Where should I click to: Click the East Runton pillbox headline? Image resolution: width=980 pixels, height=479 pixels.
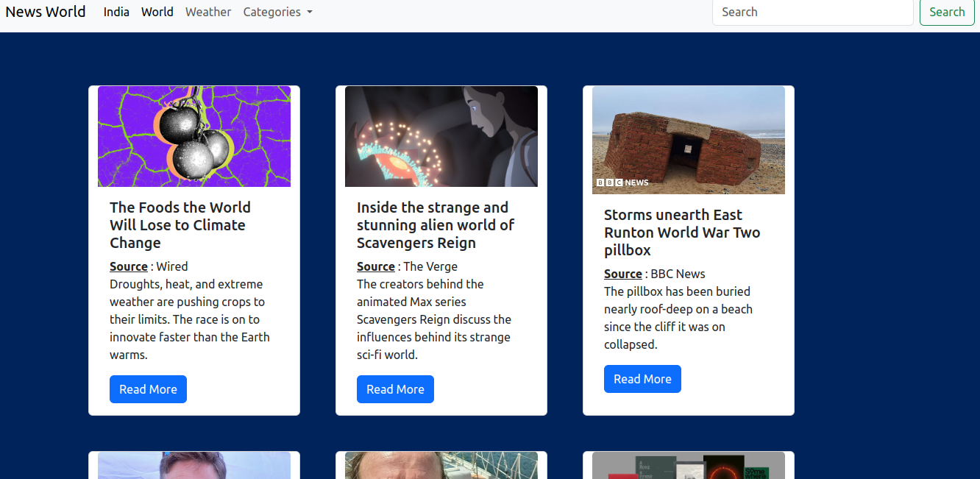coord(681,233)
